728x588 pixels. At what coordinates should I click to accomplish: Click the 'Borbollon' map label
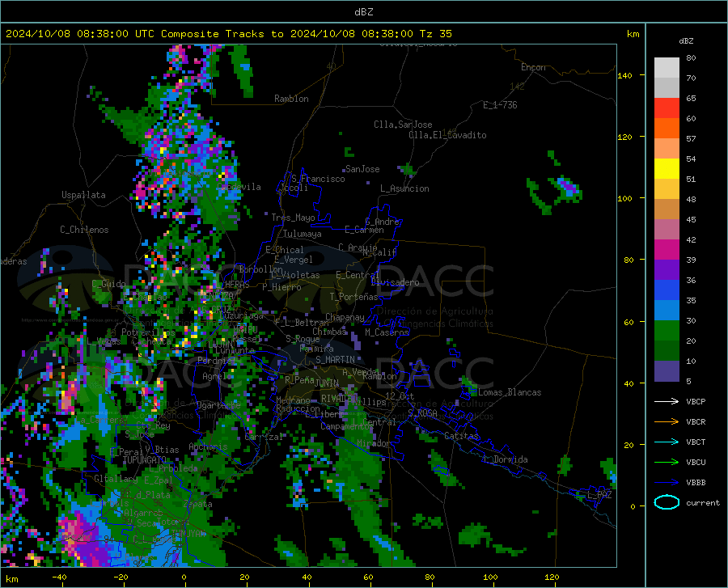(261, 269)
